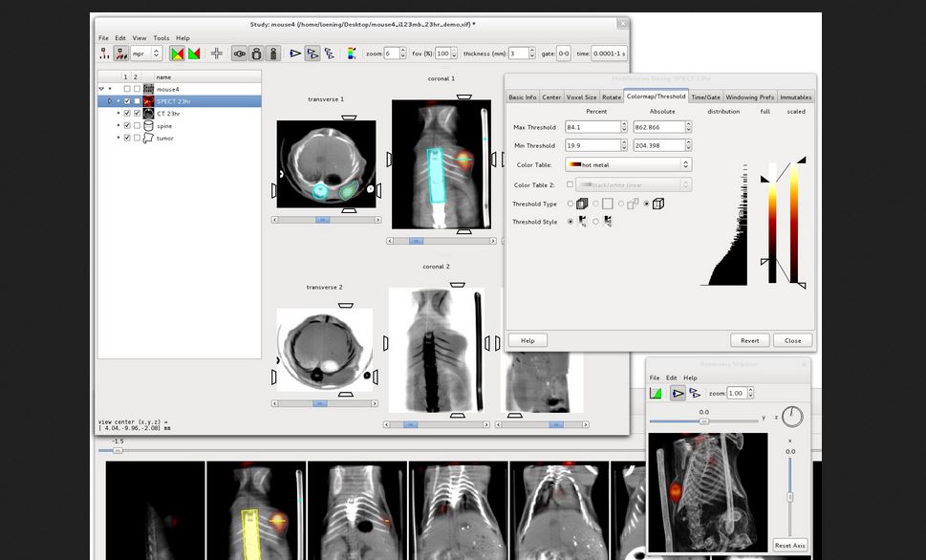This screenshot has height=560, width=926.
Task: Select the trilinear interpolation icon in main toolbar
Action: click(x=121, y=54)
